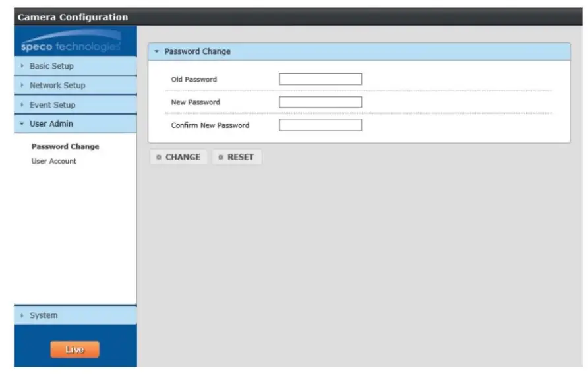Click the Confirm New Password label
Screen dimensions: 588x374
point(210,125)
